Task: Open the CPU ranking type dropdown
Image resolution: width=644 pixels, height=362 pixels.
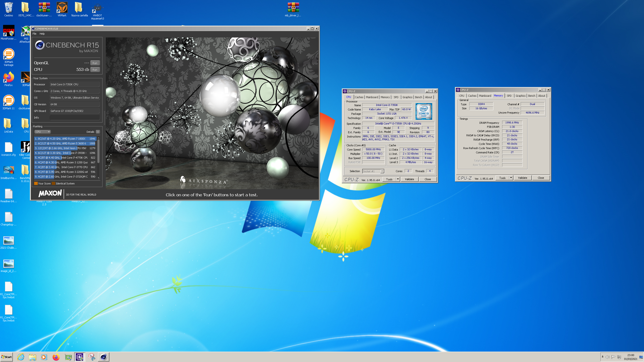Action: click(42, 132)
